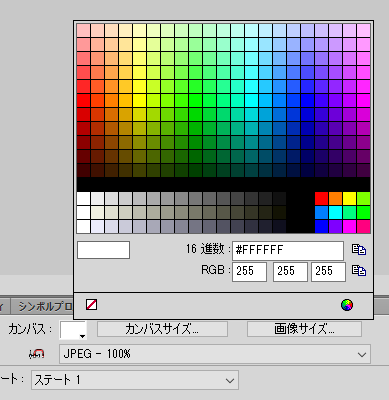The width and height of the screenshot is (389, 400).
Task: Click the 画像サイズ... button
Action: 304,329
